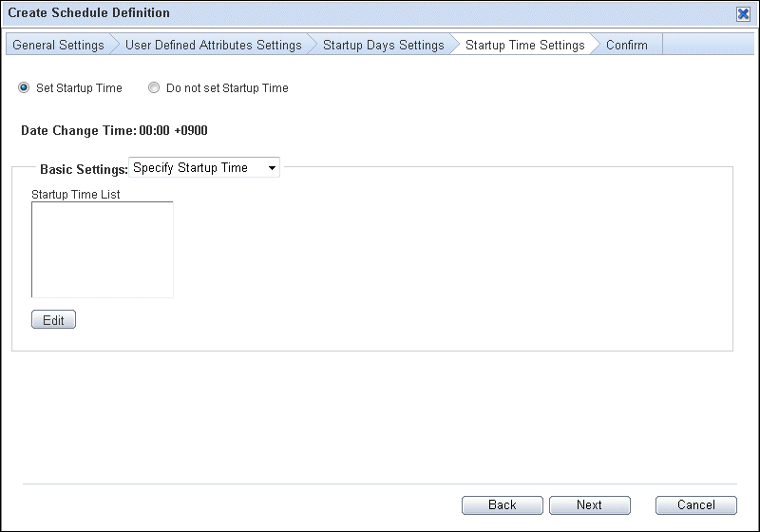Switch to User Defined Attributes Settings tab
760x532 pixels.
click(213, 45)
